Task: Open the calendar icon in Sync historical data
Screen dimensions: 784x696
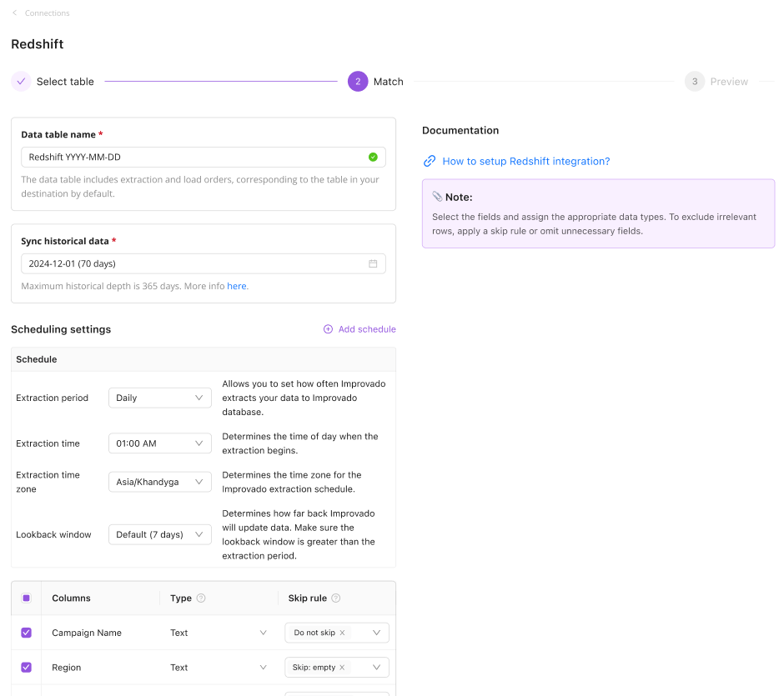Action: 373,264
